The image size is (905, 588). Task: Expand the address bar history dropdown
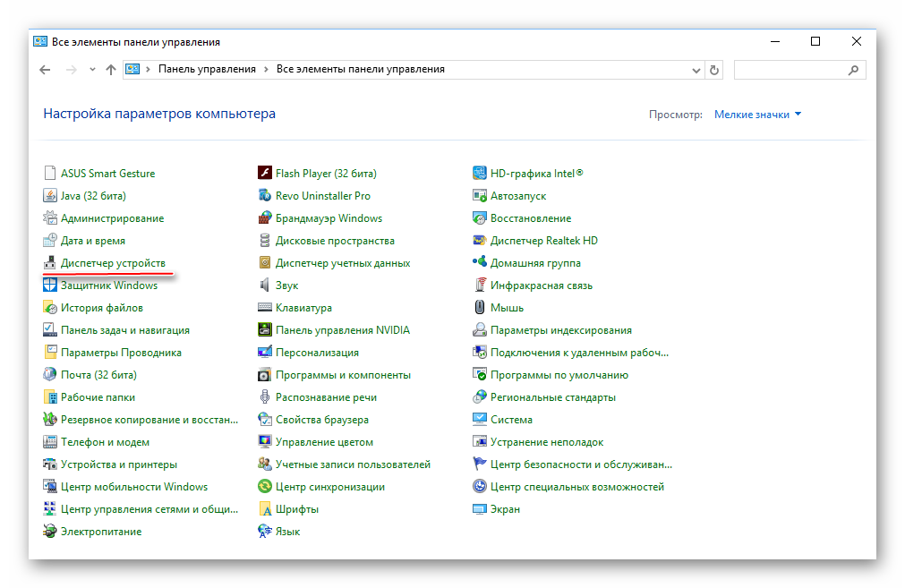(696, 70)
